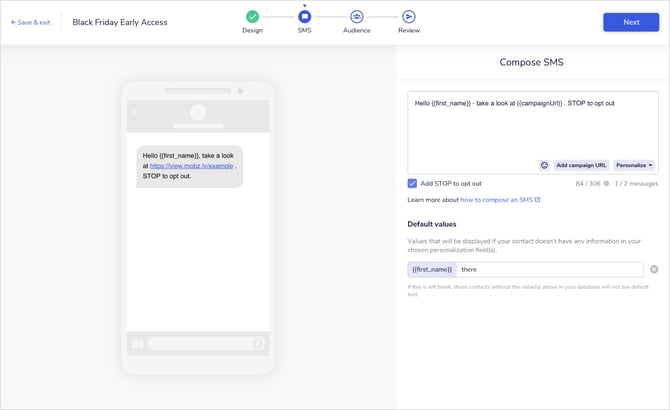Click the phone preview back arrow
The width and height of the screenshot is (670, 410).
point(135,113)
